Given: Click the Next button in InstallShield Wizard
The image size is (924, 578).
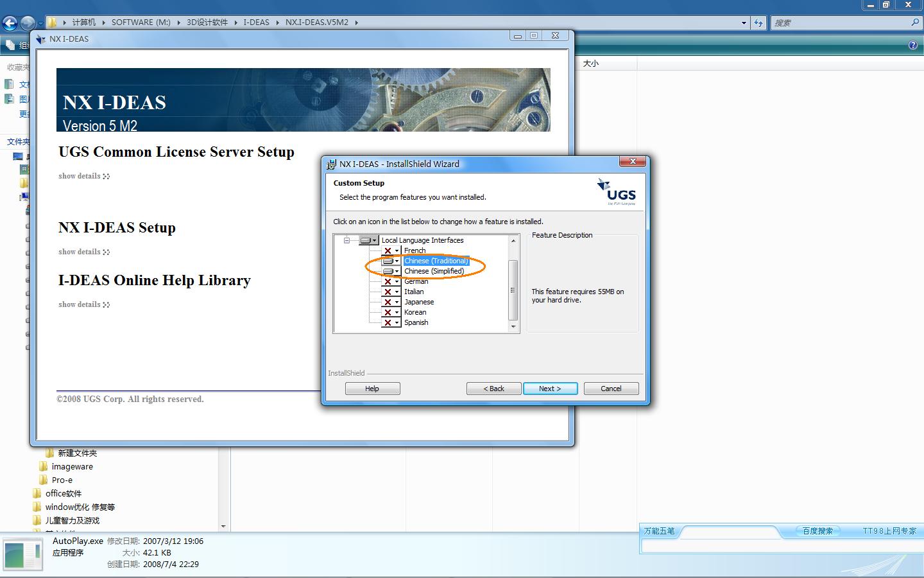Looking at the screenshot, I should tap(551, 389).
